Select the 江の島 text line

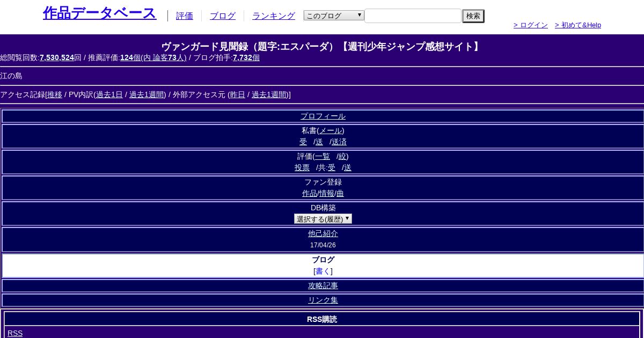[11, 76]
